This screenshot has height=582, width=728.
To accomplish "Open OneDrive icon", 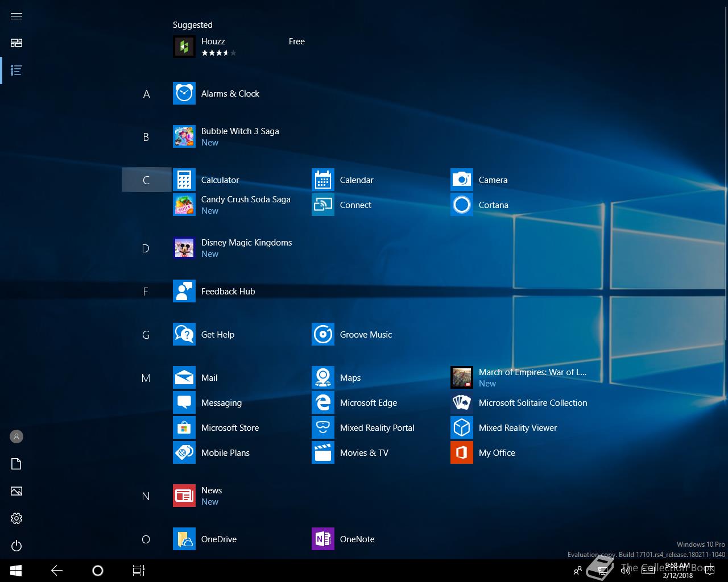I will pos(184,539).
